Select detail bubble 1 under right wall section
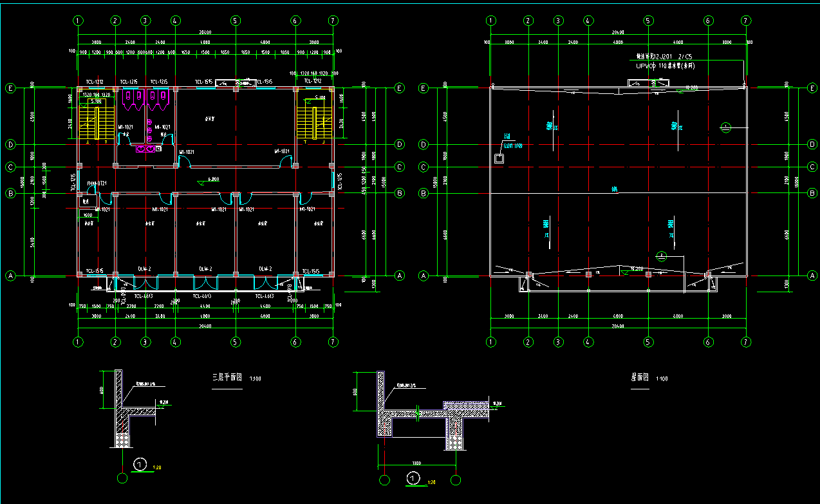This screenshot has height=504, width=820. pyautogui.click(x=414, y=478)
